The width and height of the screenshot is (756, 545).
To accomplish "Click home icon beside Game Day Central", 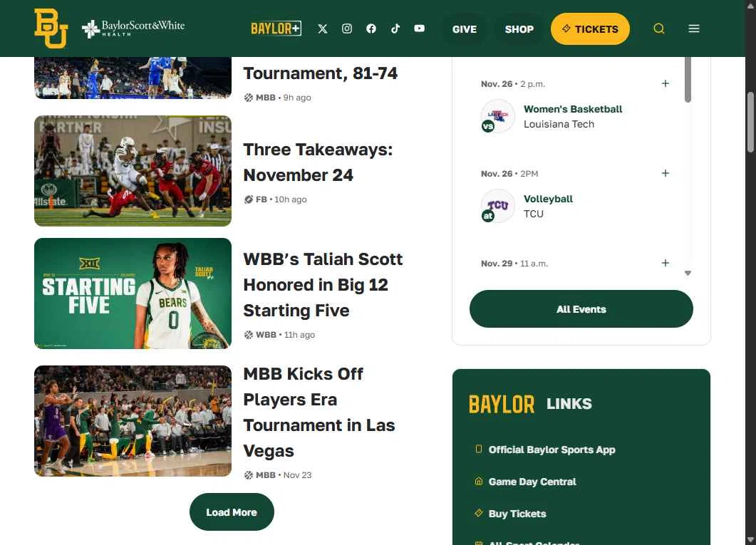I will tap(478, 481).
